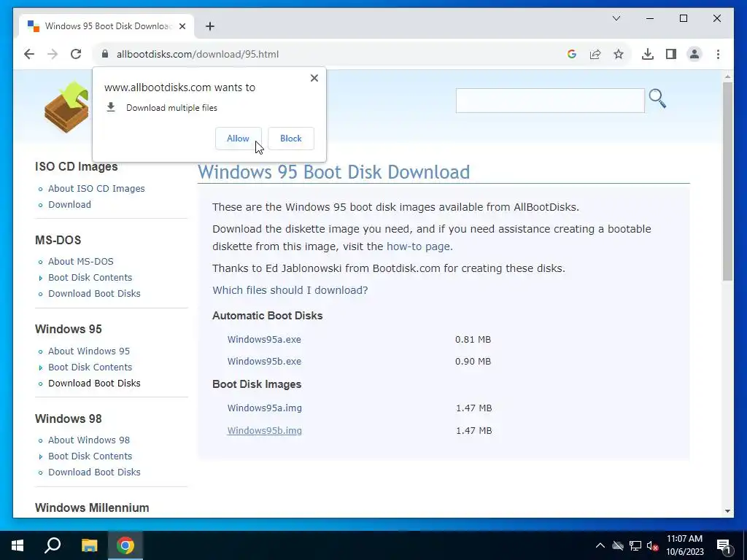Open the taskbar clock and date

684,545
